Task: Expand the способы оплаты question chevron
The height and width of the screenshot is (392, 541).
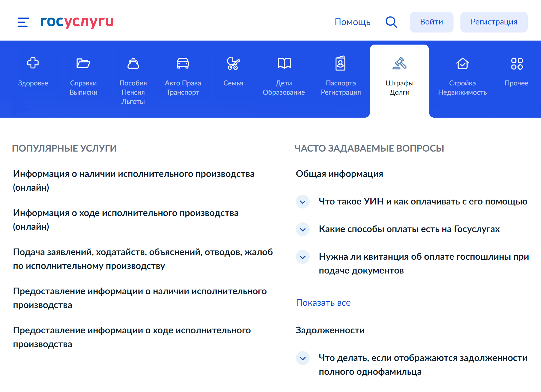Action: click(x=303, y=229)
